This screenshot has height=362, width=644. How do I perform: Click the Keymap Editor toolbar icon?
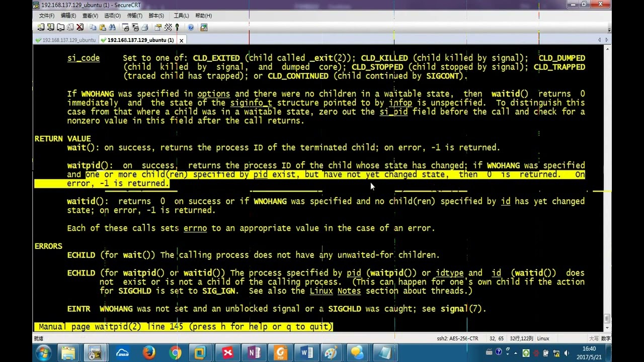click(x=168, y=28)
